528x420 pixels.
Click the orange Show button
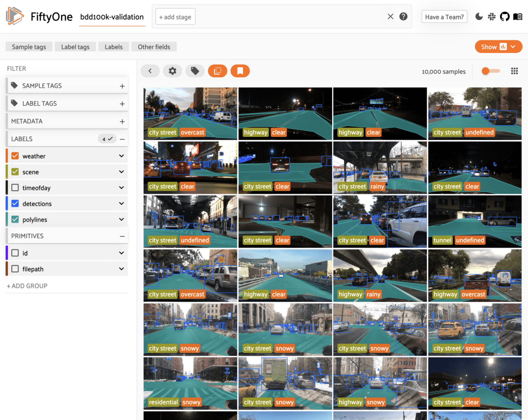(498, 47)
